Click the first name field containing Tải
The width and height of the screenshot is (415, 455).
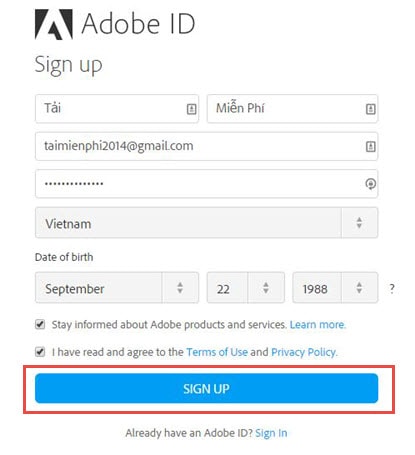click(x=117, y=109)
